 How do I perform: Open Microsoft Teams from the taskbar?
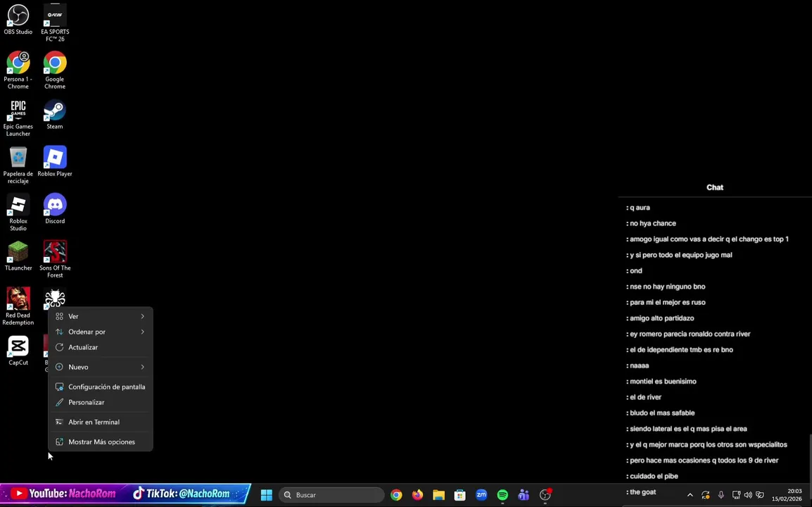tap(524, 495)
